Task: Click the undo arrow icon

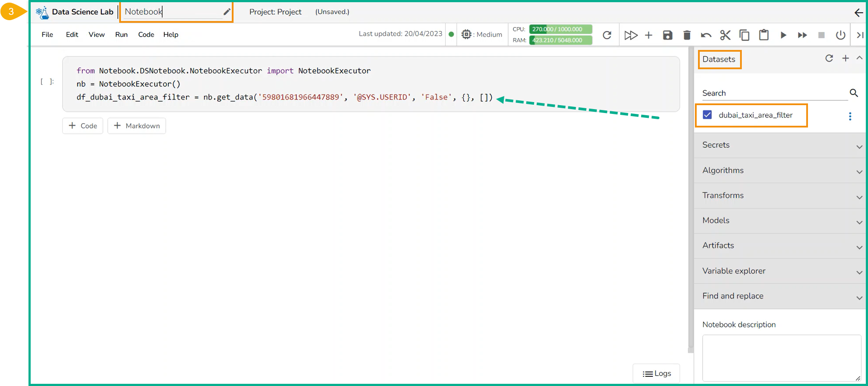Action: tap(706, 35)
